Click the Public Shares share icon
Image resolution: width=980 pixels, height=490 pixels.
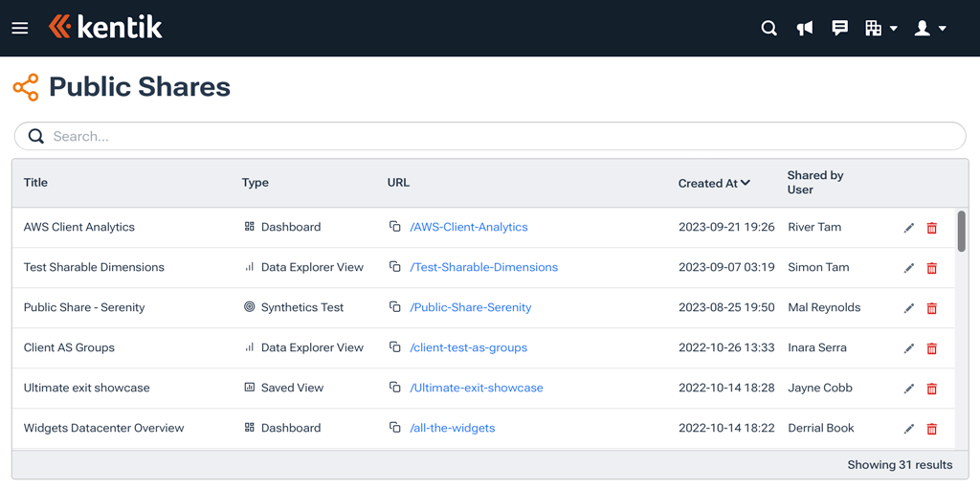(26, 87)
